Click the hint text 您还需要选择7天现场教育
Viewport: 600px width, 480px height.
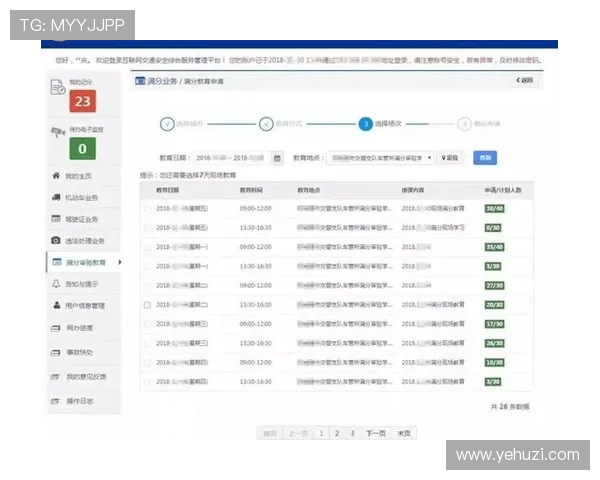click(x=198, y=175)
